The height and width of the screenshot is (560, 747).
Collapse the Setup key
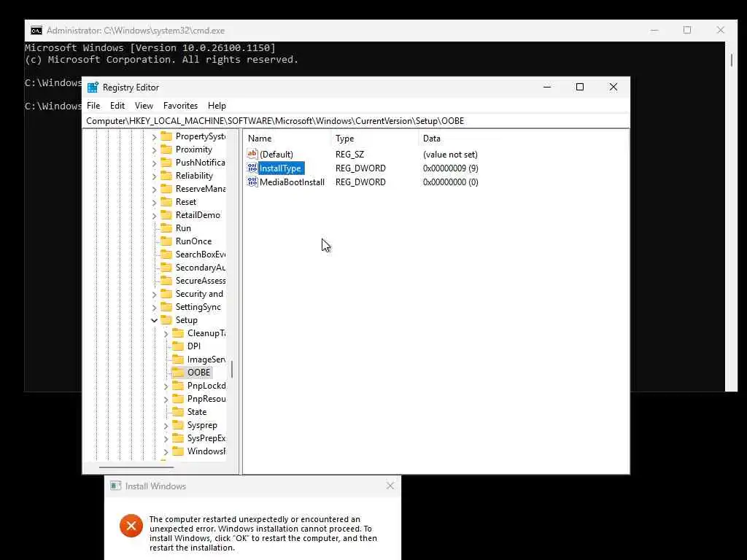tap(154, 321)
